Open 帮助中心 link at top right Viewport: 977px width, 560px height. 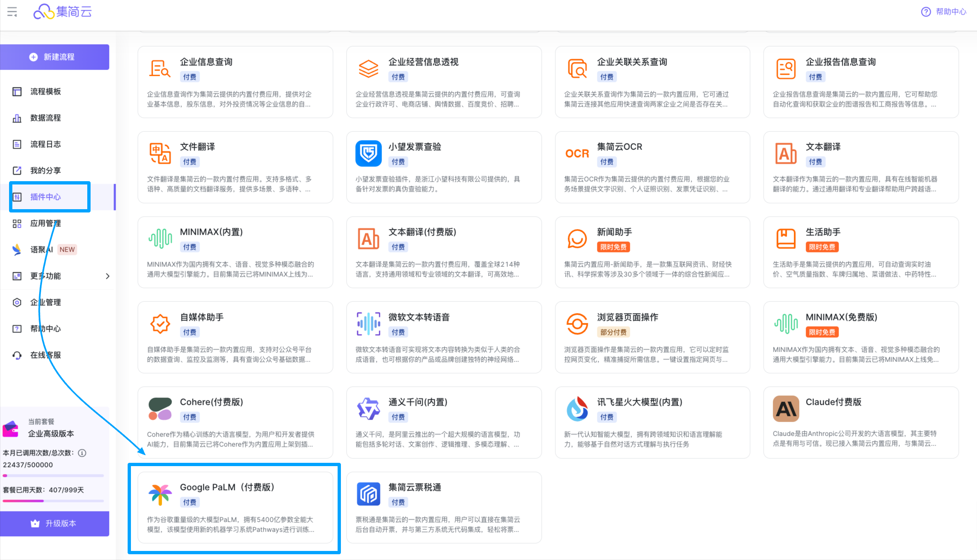[944, 12]
